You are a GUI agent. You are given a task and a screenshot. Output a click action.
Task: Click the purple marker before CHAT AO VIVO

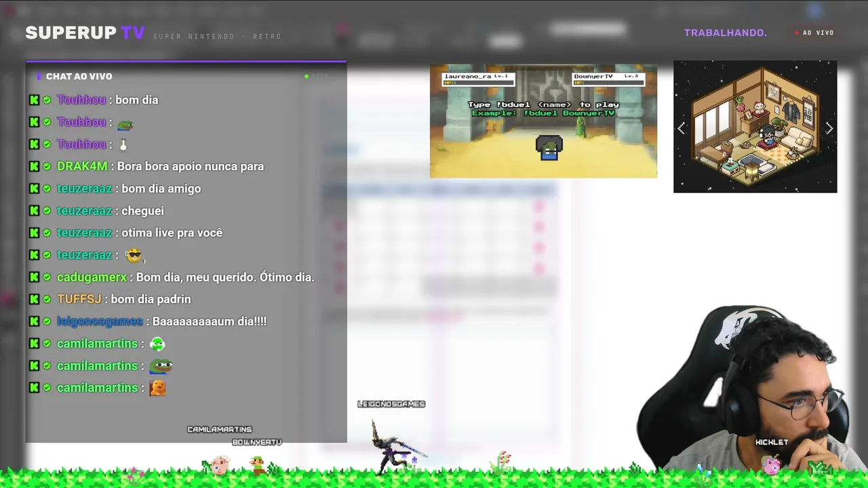[x=39, y=77]
